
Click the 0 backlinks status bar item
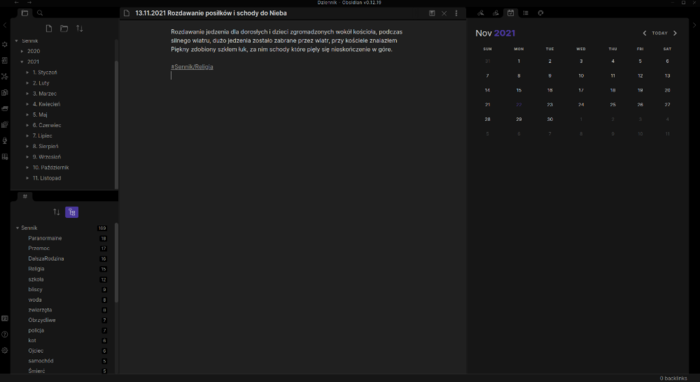pos(673,378)
